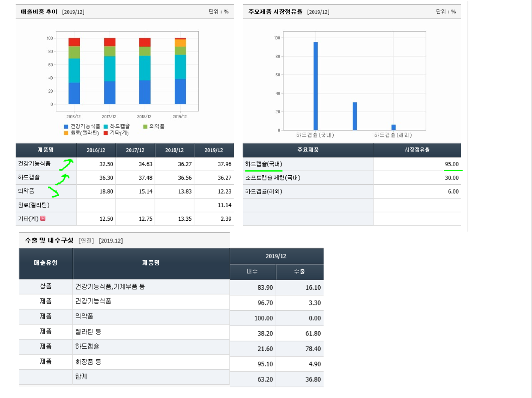Click the 30.00 market share value

[452, 178]
